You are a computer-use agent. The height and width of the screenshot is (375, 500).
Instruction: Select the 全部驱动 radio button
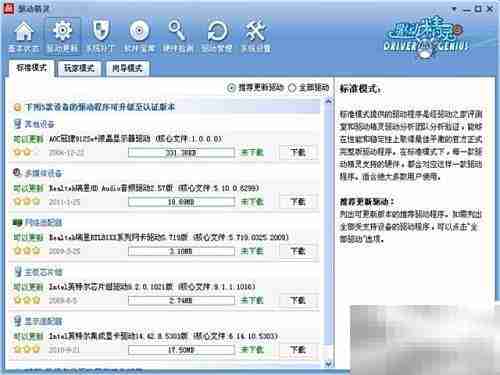click(x=292, y=88)
